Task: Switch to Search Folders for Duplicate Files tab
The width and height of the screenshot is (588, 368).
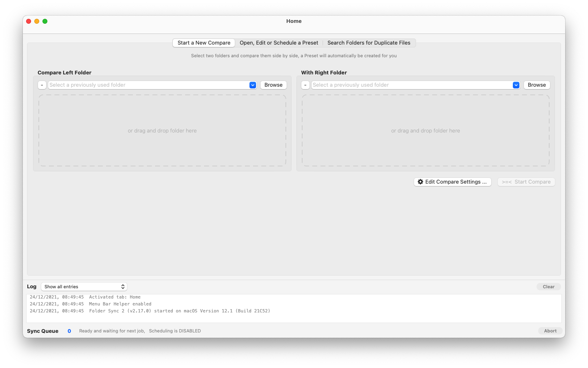Action: [x=369, y=43]
